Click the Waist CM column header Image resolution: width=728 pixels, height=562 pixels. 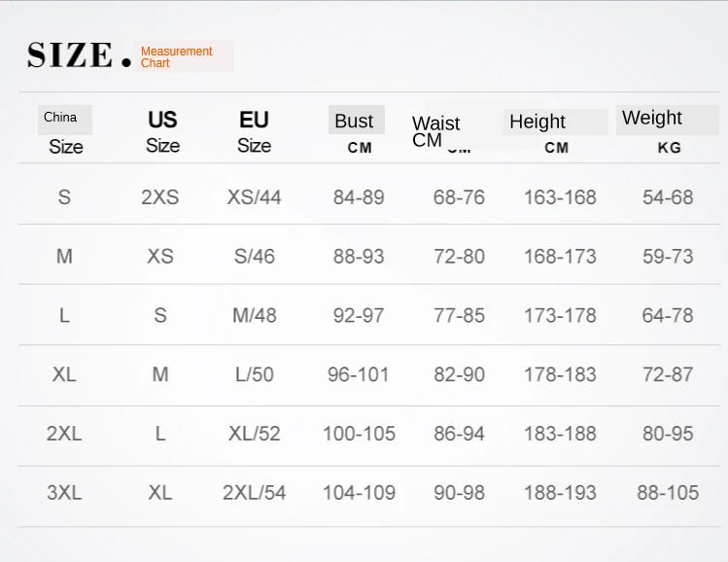[435, 130]
